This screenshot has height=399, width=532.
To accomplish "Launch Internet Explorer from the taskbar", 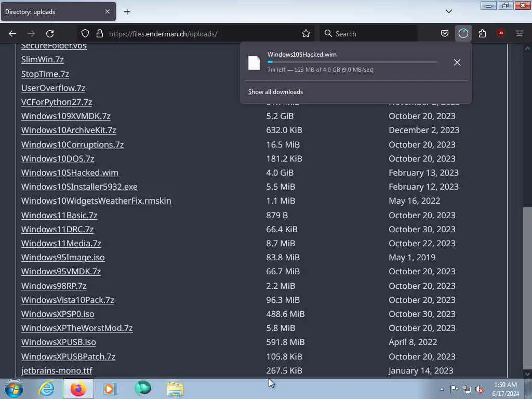I will pyautogui.click(x=46, y=389).
